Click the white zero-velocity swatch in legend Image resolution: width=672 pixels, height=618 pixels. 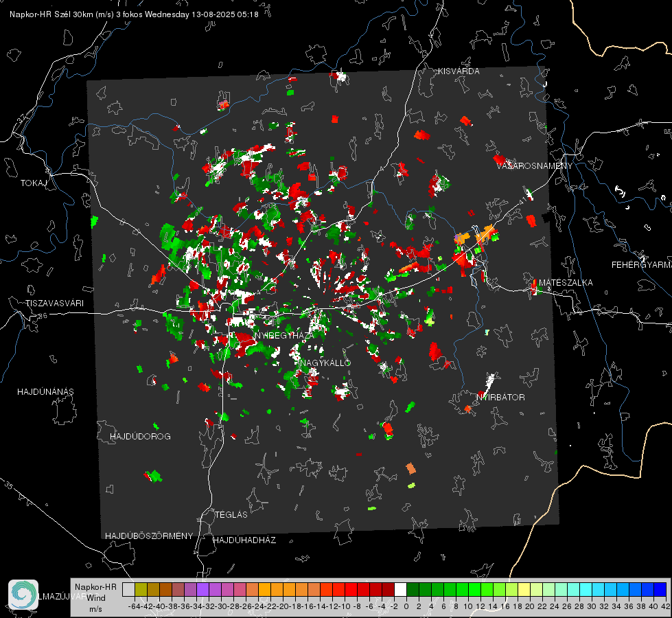pos(400,589)
